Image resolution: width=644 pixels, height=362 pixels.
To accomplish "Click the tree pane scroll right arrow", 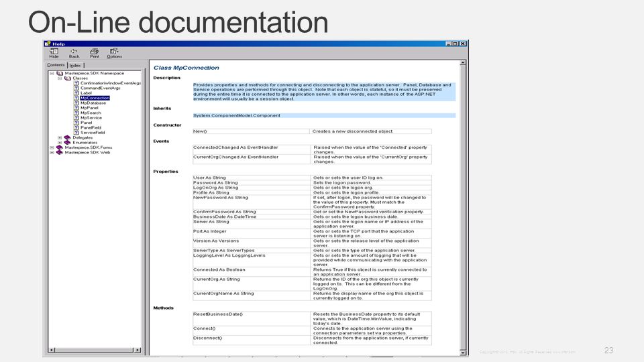I will point(138,350).
